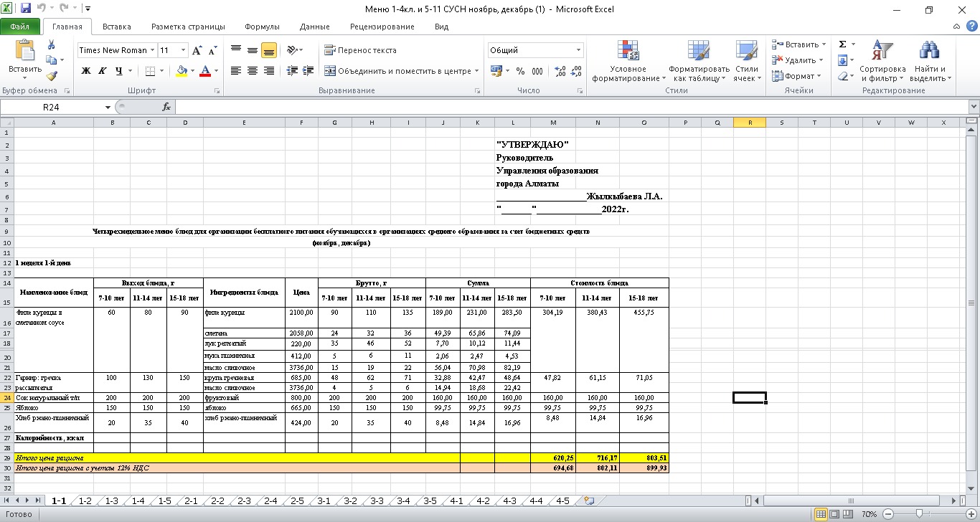Click the Format Painter brush icon
Viewport: 980px width, 522px height.
51,76
